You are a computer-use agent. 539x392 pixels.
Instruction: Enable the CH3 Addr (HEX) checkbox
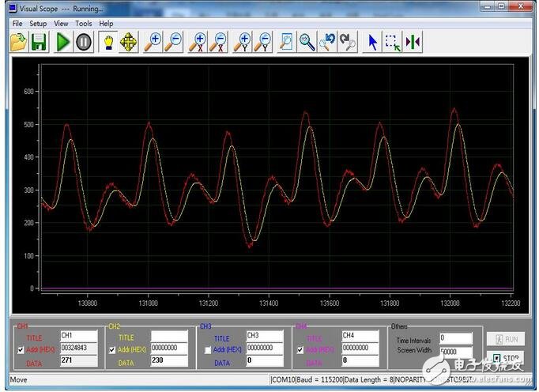click(x=207, y=349)
